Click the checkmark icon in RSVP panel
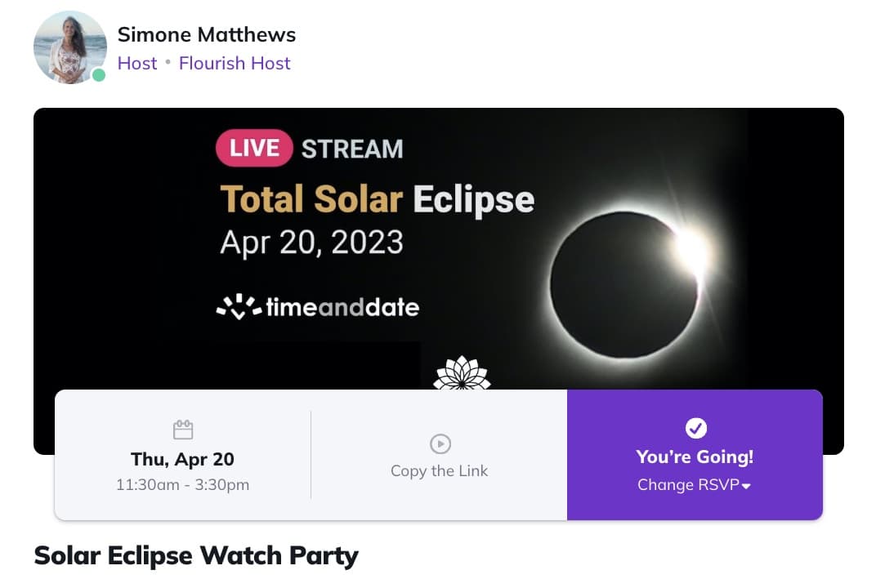 695,427
